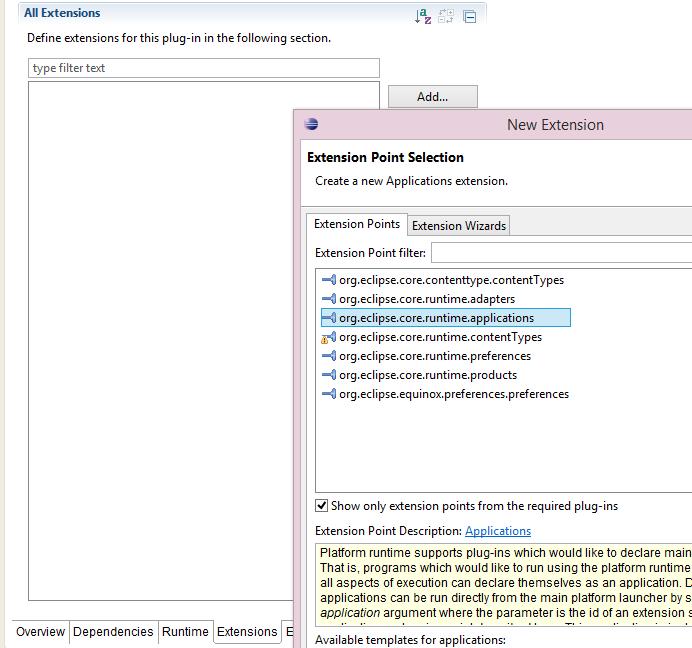Select org.eclipse.core.contenttype.contentTypes
This screenshot has width=692, height=648.
(451, 280)
